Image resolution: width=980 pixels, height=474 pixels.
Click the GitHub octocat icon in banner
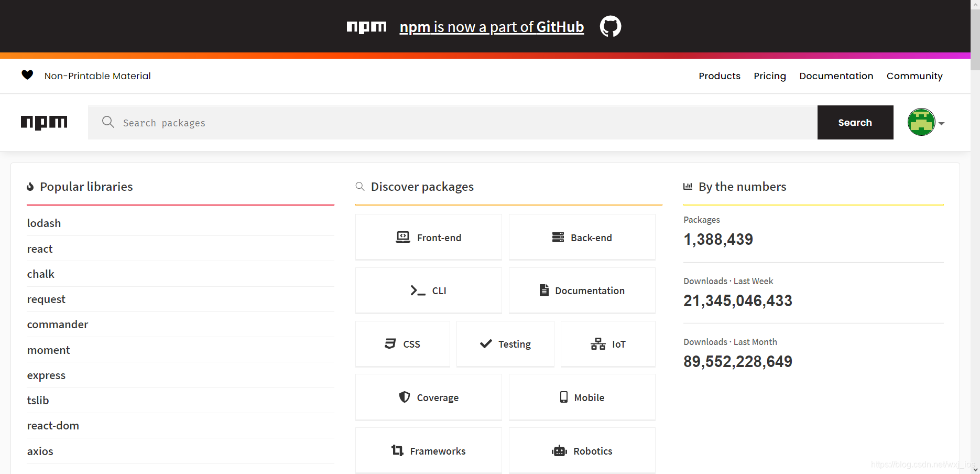[611, 26]
